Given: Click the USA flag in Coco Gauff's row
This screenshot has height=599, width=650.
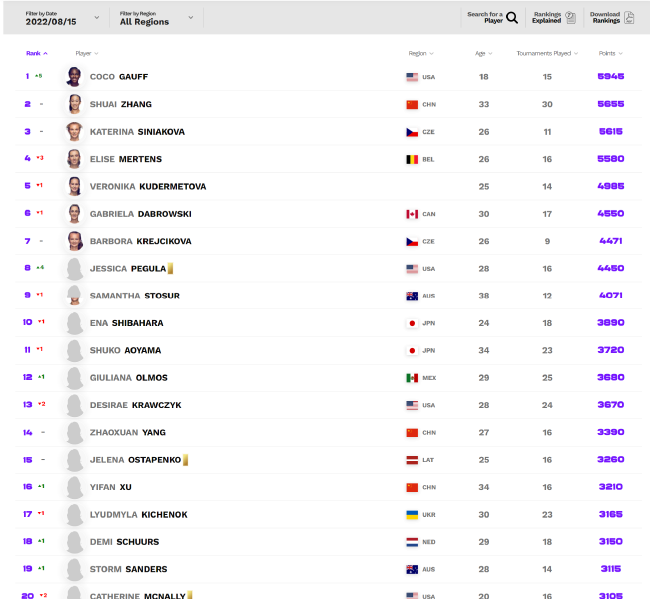Looking at the screenshot, I should pyautogui.click(x=412, y=77).
